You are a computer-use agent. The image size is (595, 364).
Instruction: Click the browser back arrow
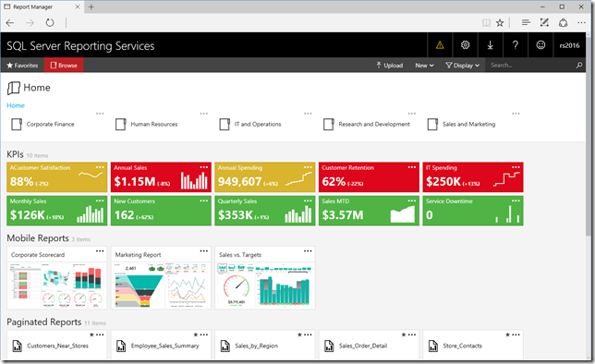[10, 23]
